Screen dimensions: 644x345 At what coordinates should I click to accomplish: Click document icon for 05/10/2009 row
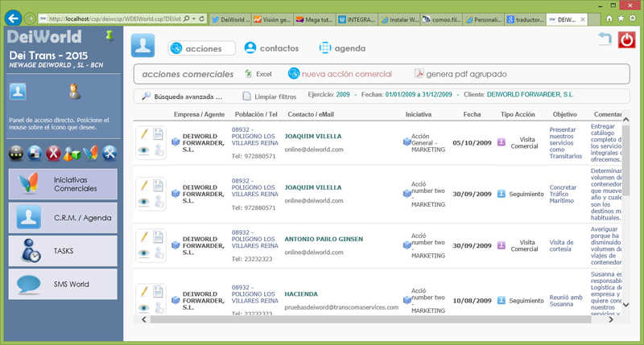click(158, 133)
